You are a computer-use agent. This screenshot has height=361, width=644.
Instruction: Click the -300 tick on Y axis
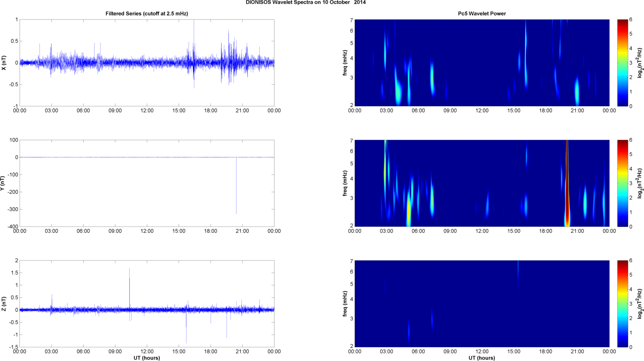[12, 209]
